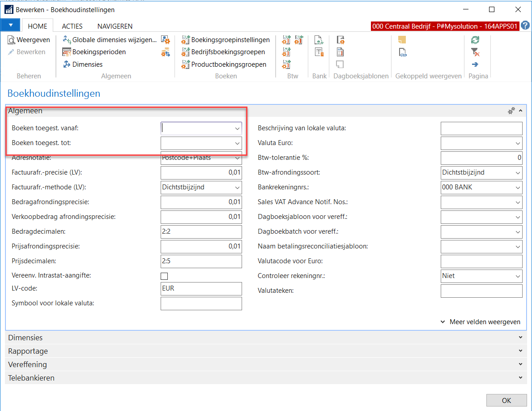Image resolution: width=532 pixels, height=411 pixels.
Task: Open Bedrijfsboekingsgroepen
Action: coord(223,52)
